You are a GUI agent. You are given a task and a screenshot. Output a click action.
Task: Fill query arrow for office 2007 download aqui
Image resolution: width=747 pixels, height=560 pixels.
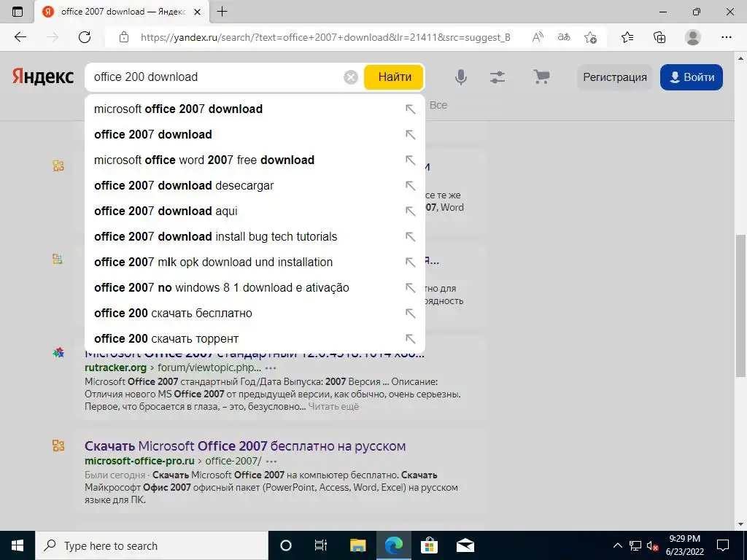point(410,211)
